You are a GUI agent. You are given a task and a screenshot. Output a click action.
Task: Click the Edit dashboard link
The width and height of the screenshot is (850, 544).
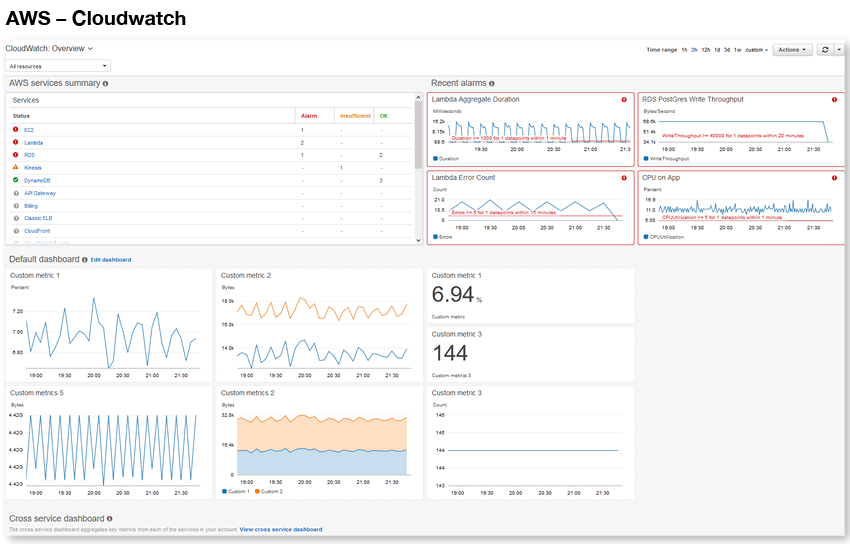point(111,260)
